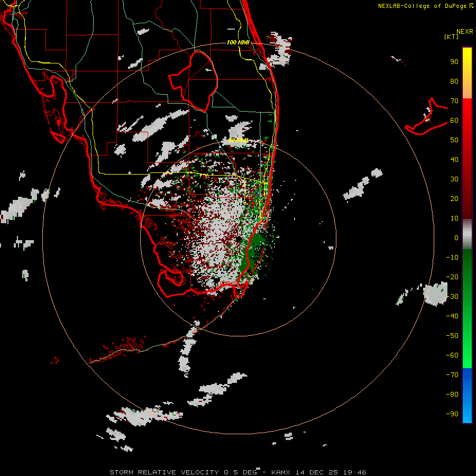
Task: Select the 10 knot scale value
Action: pyautogui.click(x=454, y=218)
